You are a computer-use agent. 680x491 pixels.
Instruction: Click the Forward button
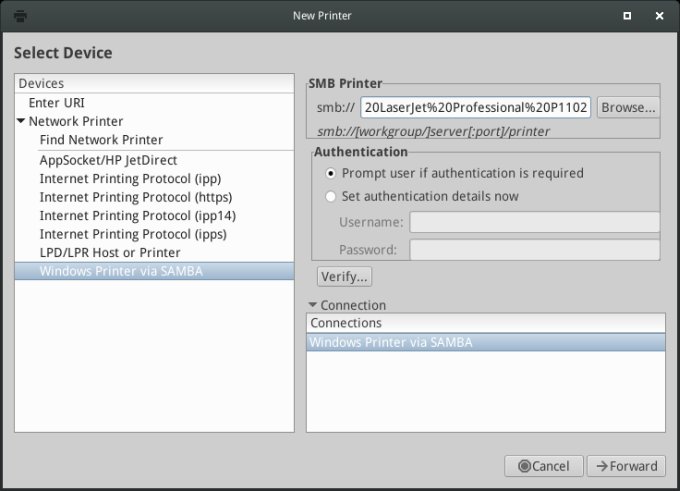click(625, 466)
